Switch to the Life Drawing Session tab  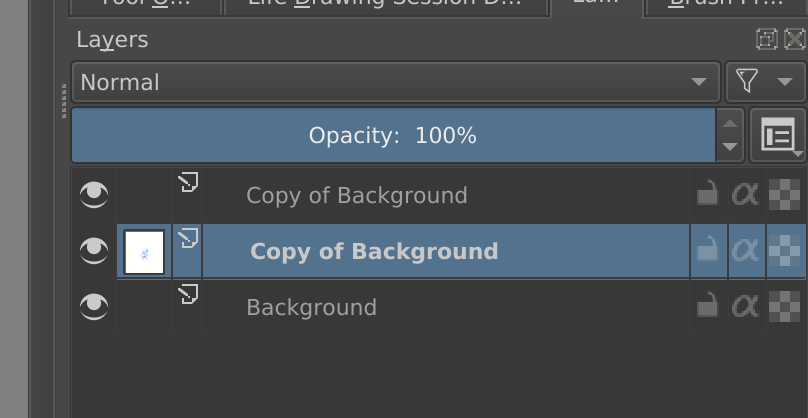pyautogui.click(x=385, y=5)
